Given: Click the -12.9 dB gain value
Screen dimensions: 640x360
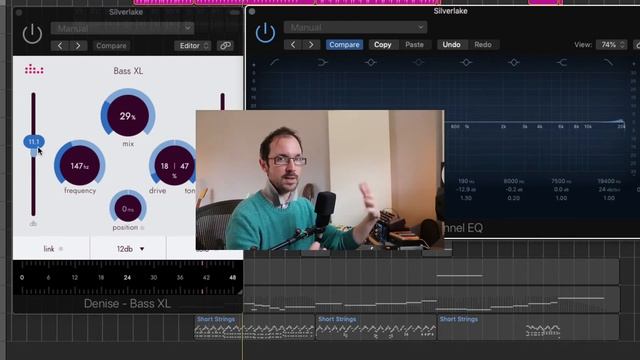Looking at the screenshot, I should point(466,189).
